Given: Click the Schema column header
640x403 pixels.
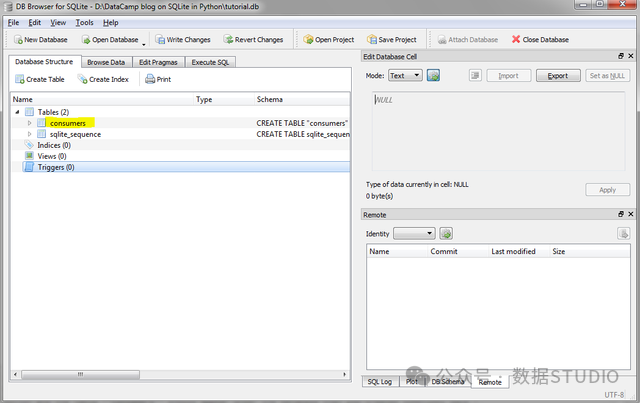Looking at the screenshot, I should coord(302,99).
